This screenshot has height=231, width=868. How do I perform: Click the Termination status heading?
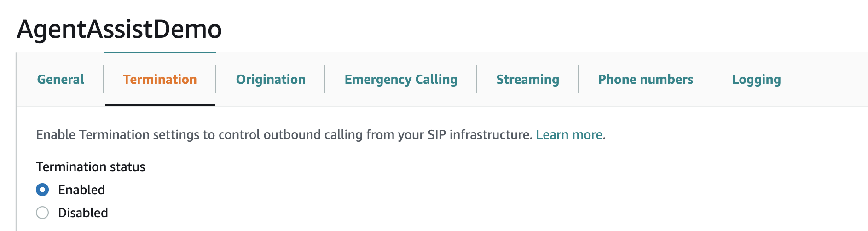click(x=91, y=167)
